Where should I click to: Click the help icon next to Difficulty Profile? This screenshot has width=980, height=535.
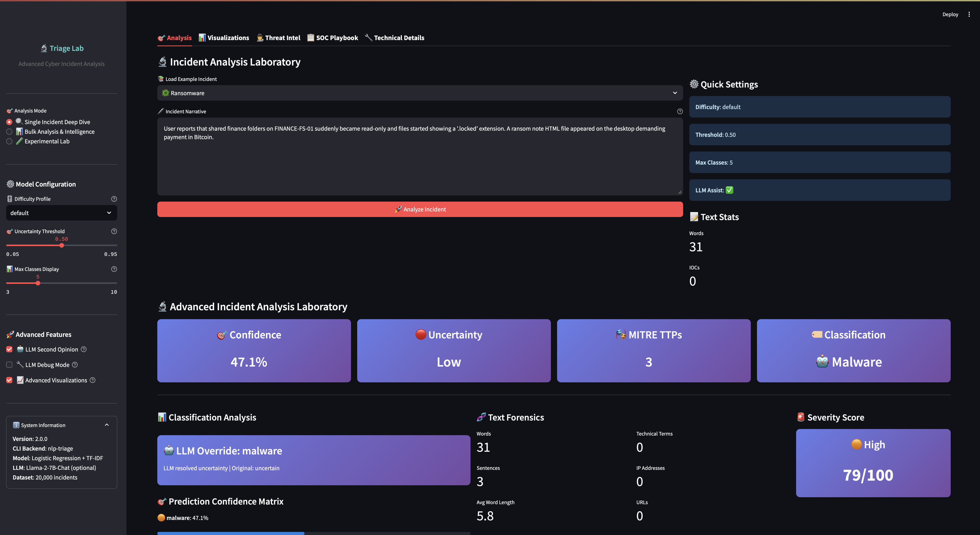[114, 199]
